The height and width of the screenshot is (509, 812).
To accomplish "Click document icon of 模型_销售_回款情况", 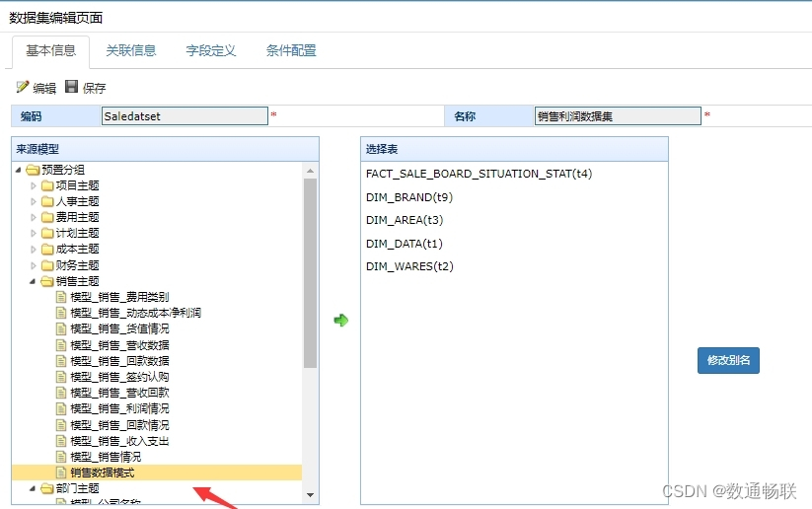I will pyautogui.click(x=61, y=425).
